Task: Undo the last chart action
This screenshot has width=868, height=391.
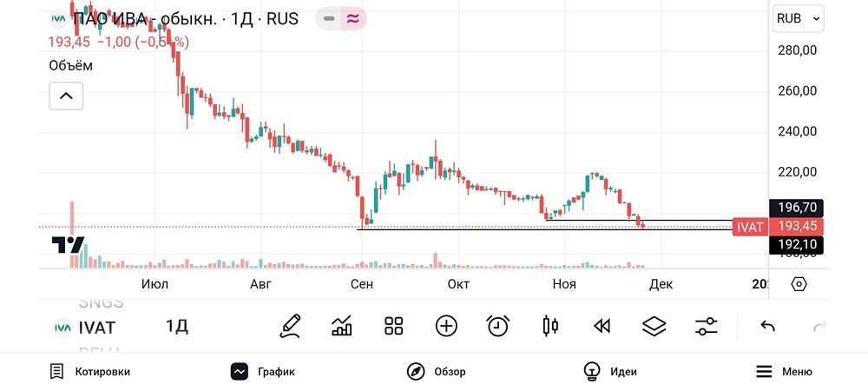Action: point(767,327)
